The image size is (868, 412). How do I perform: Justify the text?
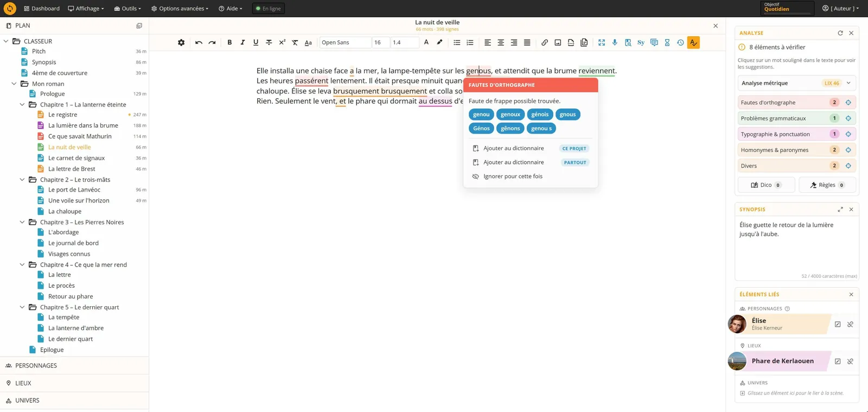click(x=527, y=42)
